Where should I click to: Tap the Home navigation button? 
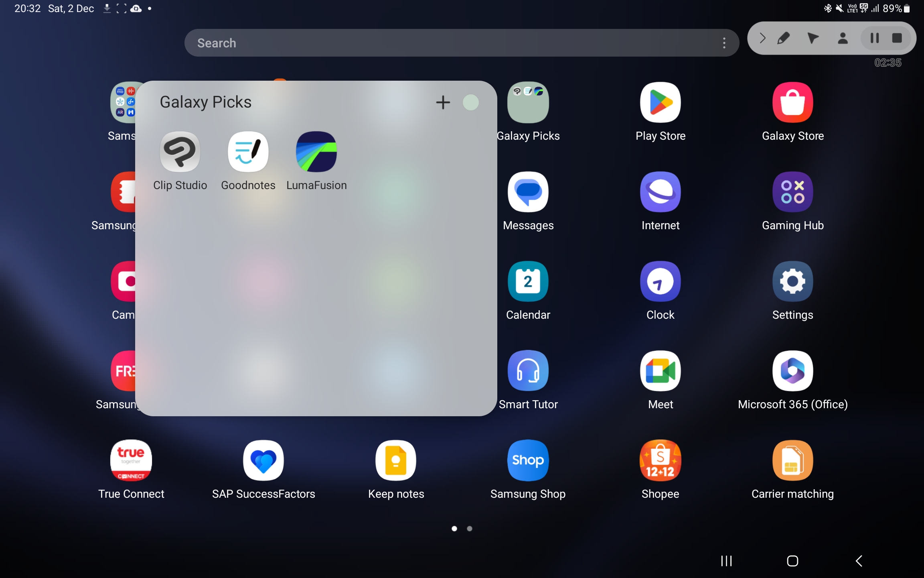(x=792, y=561)
